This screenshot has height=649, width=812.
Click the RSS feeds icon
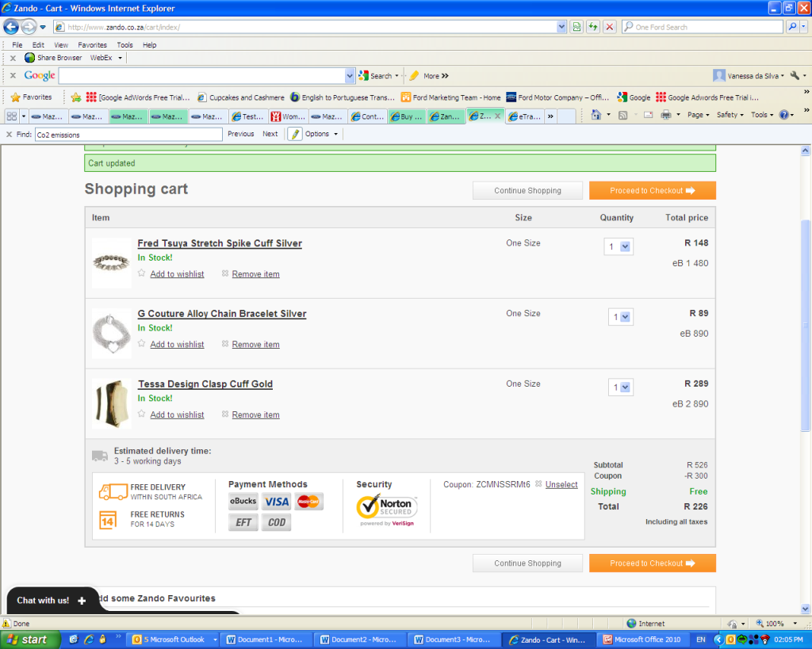click(623, 115)
